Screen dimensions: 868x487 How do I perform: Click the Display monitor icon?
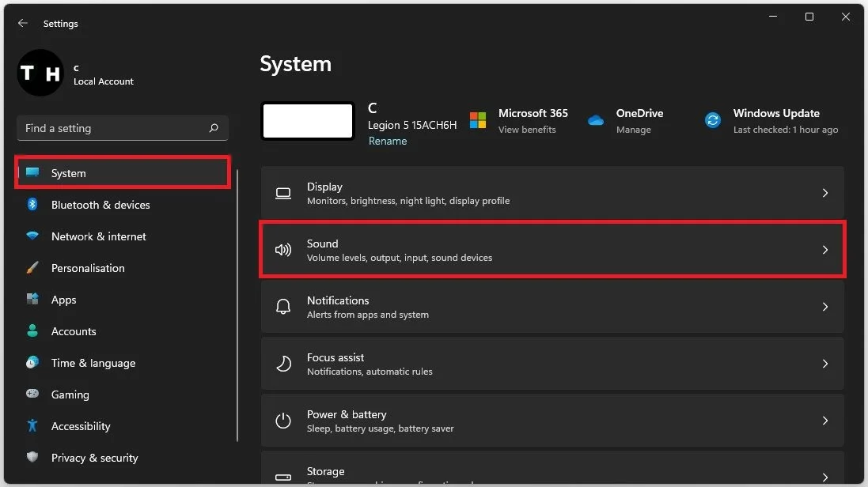point(283,193)
